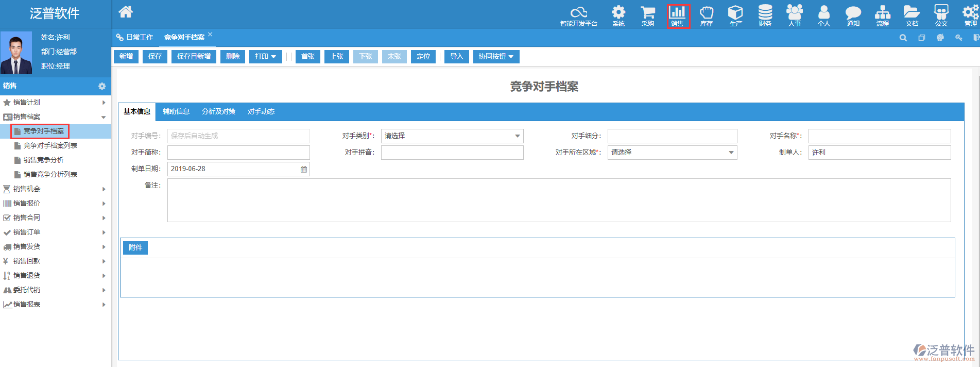980x367 pixels.
Task: Click the 对手名称 input field
Action: click(879, 136)
